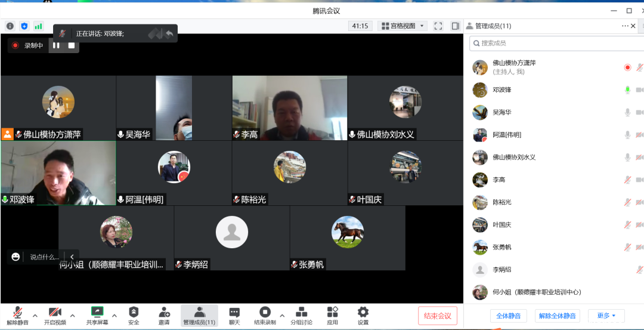Expand audio options arrow beside 解除静音
The height and width of the screenshot is (330, 644).
pos(35,315)
